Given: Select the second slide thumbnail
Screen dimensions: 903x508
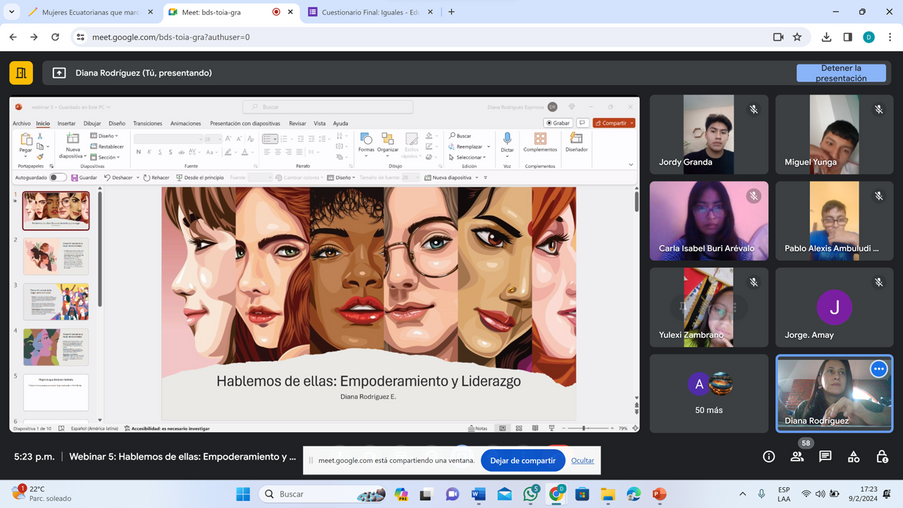Looking at the screenshot, I should coord(56,257).
